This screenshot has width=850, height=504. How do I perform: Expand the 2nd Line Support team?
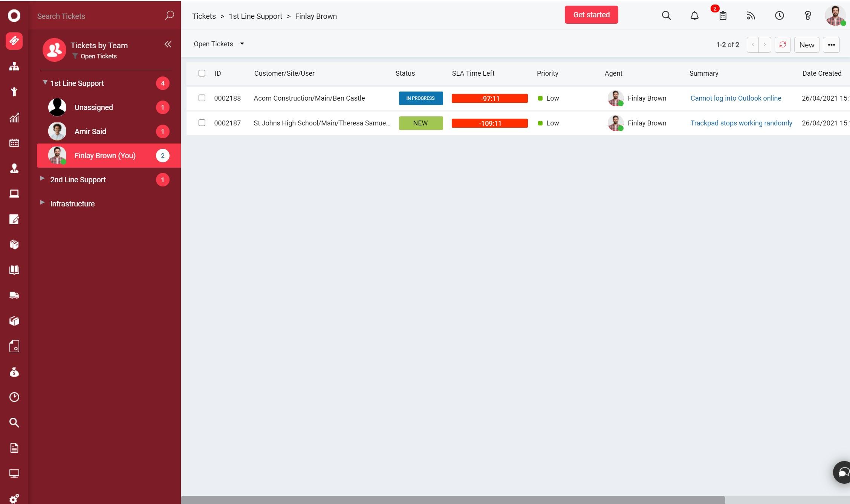[x=43, y=179]
